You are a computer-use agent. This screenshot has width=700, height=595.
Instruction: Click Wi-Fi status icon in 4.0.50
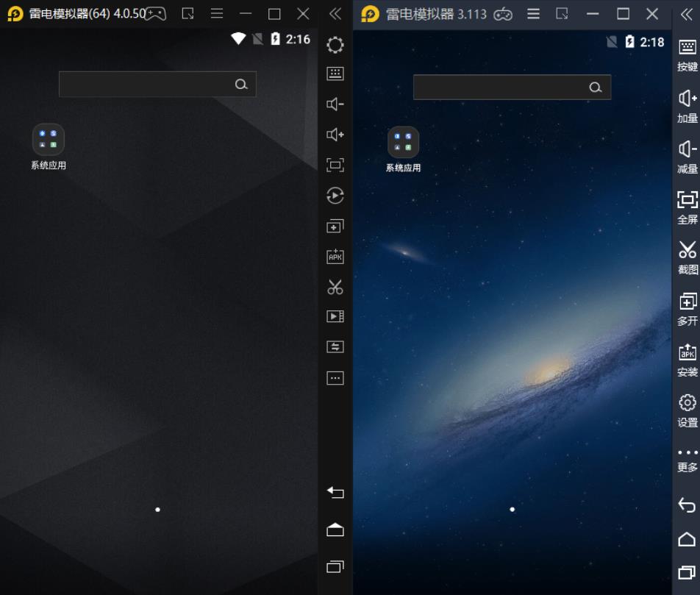[238, 39]
